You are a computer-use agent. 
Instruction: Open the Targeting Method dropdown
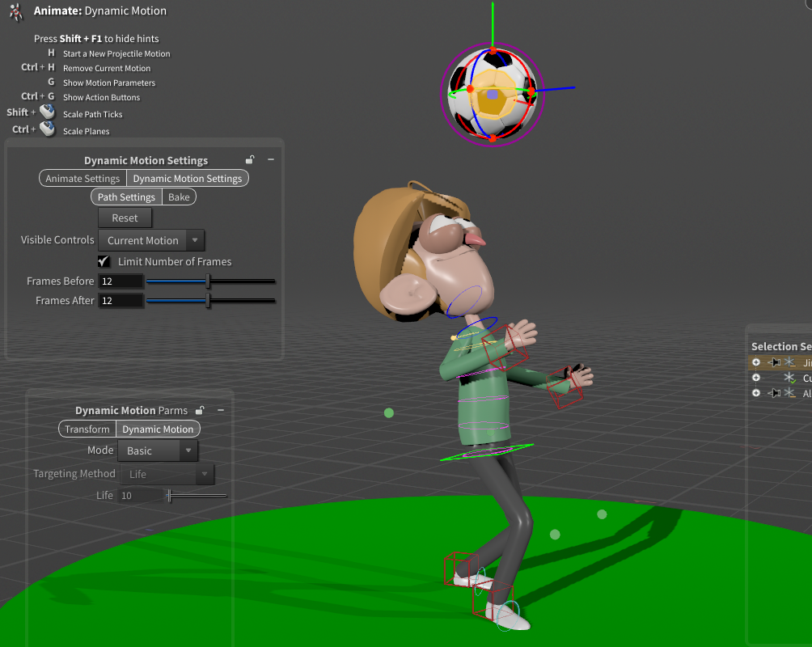[x=167, y=474]
